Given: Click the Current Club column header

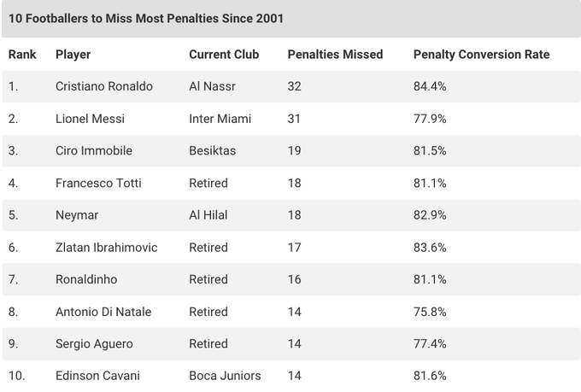Looking at the screenshot, I should 223,55.
